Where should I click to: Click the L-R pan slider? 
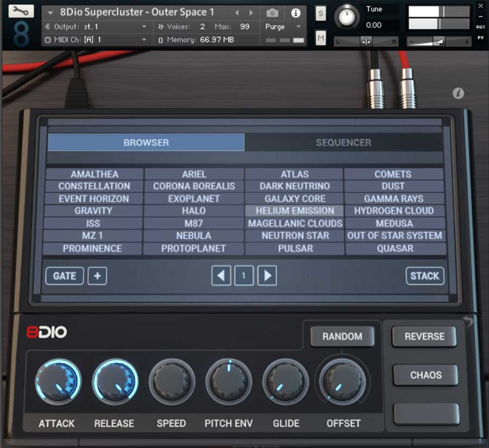coord(366,41)
